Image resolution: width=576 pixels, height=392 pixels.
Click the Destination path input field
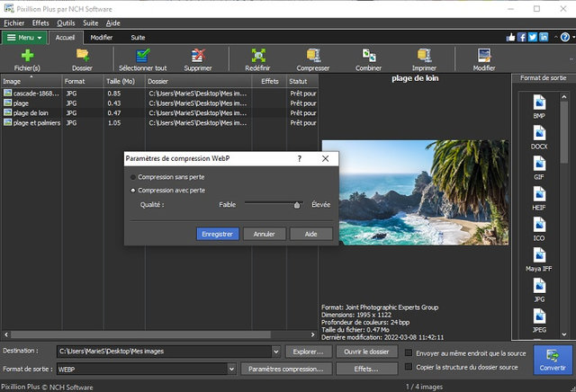(165, 352)
